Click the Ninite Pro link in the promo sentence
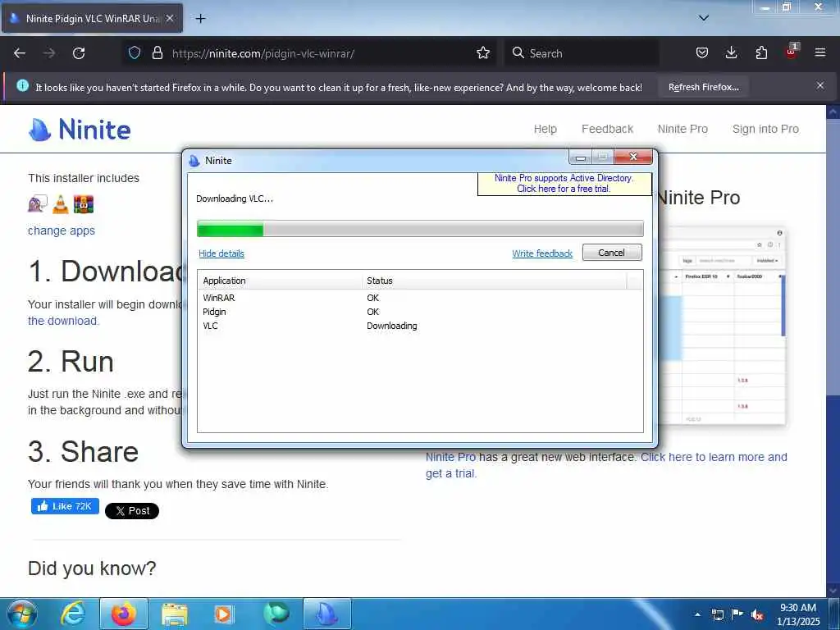This screenshot has width=840, height=630. (x=450, y=457)
